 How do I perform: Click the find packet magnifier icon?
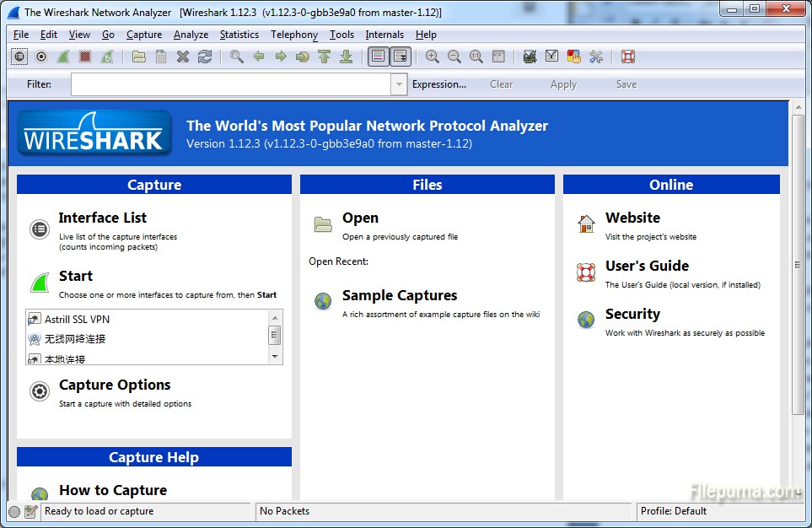point(237,57)
